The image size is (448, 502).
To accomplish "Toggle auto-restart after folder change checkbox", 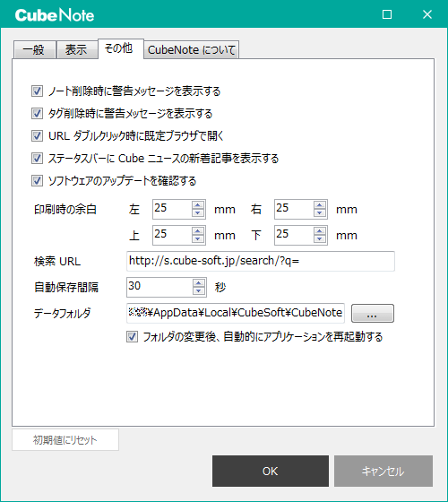I will (133, 337).
